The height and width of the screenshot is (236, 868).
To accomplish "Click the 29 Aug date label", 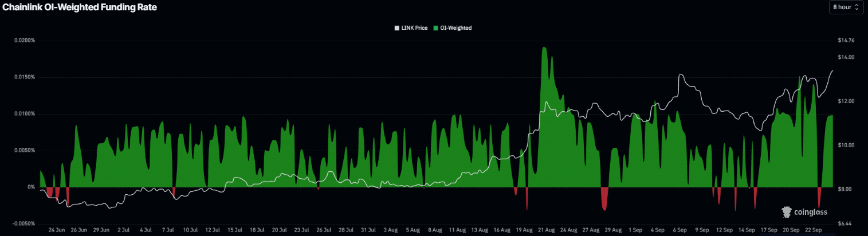I will [x=612, y=230].
